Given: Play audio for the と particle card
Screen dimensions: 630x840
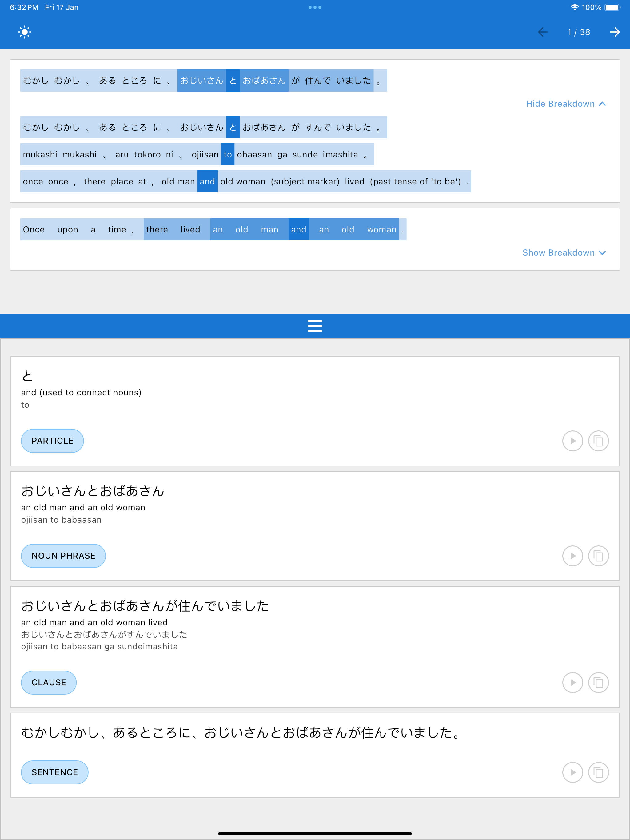Looking at the screenshot, I should [572, 441].
